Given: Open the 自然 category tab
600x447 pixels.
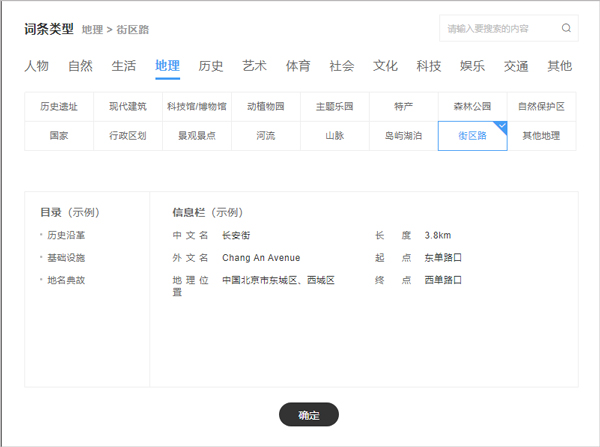Looking at the screenshot, I should click(80, 66).
